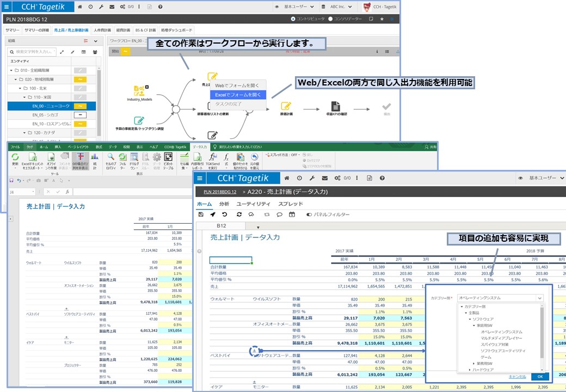The height and width of the screenshot is (392, 566).
Task: Click the Excel 更新 refresh ribbon icon
Action: coord(15,158)
